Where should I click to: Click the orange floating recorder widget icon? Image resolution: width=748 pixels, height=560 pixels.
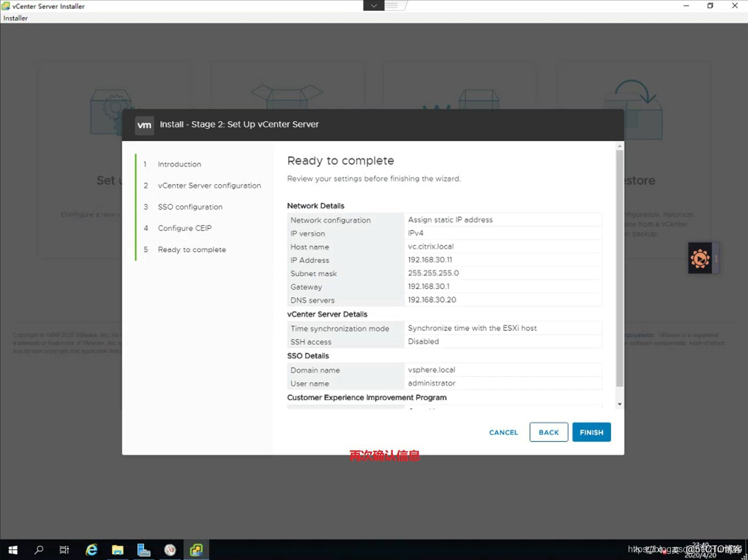tap(700, 259)
